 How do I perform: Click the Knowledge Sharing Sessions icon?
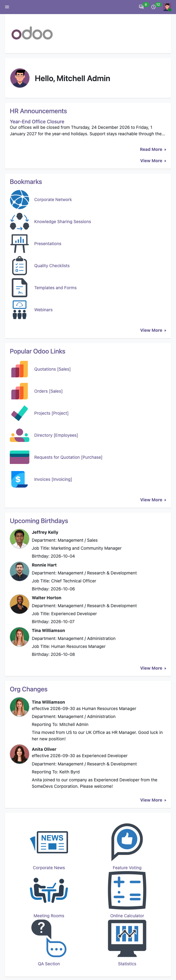pos(19,222)
